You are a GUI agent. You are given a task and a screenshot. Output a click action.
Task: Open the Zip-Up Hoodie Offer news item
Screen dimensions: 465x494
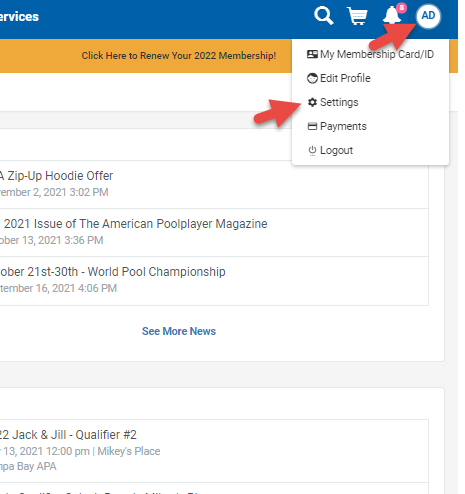214,185
